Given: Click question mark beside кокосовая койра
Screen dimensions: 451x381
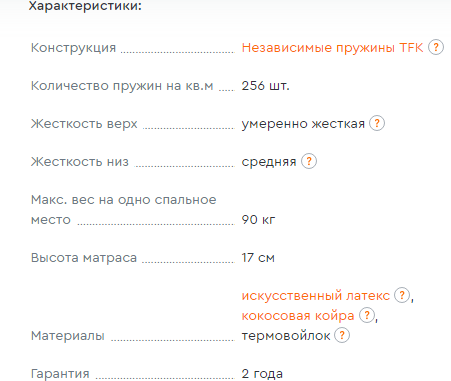Looking at the screenshot, I should (367, 315).
